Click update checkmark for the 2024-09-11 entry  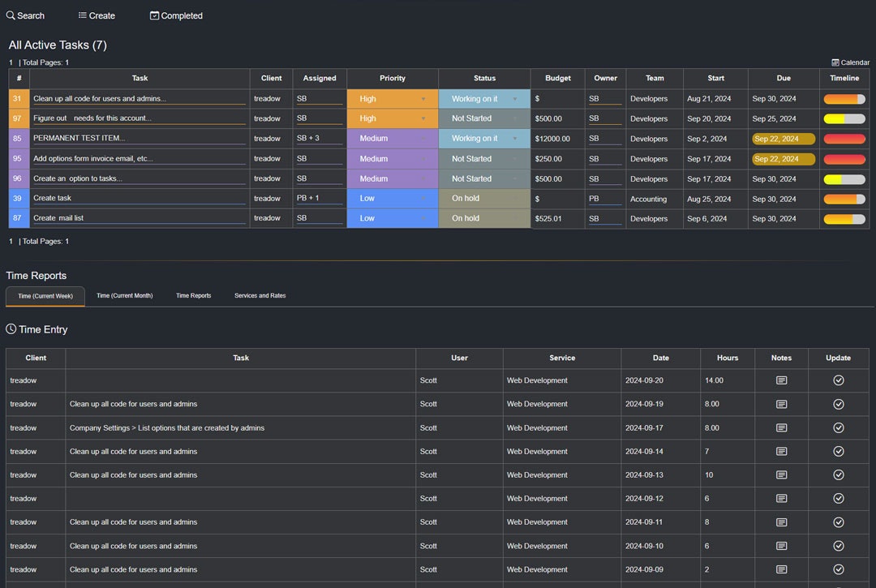click(839, 522)
